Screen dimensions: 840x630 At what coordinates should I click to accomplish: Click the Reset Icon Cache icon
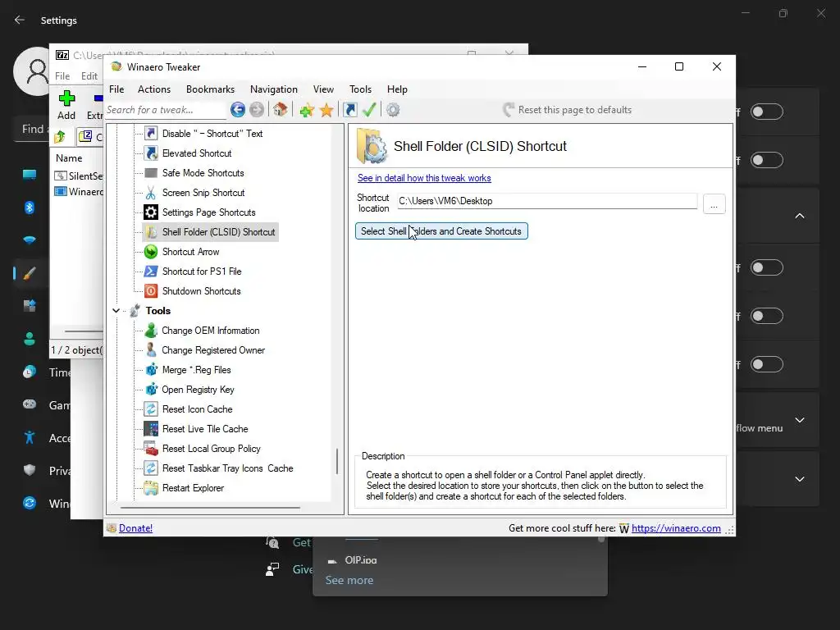click(x=151, y=409)
